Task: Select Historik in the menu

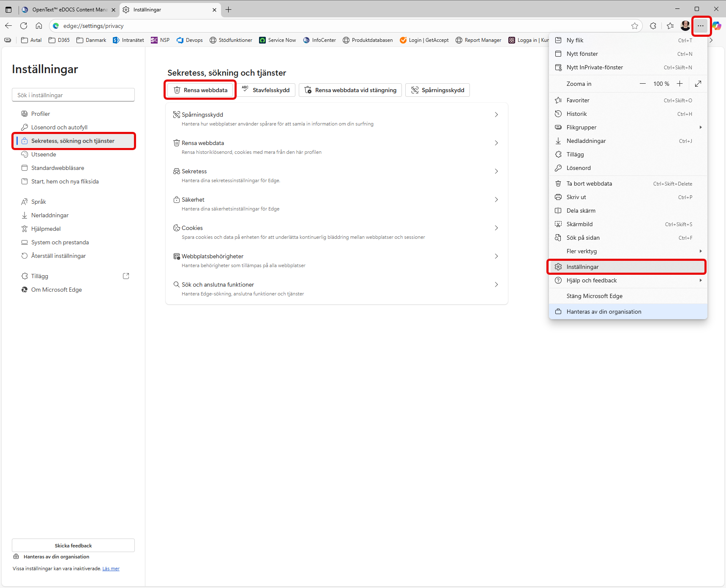Action: (x=577, y=114)
